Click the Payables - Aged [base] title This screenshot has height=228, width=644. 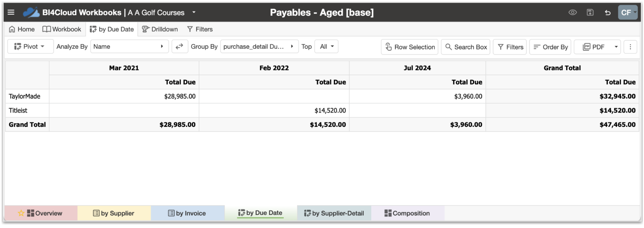click(x=322, y=12)
